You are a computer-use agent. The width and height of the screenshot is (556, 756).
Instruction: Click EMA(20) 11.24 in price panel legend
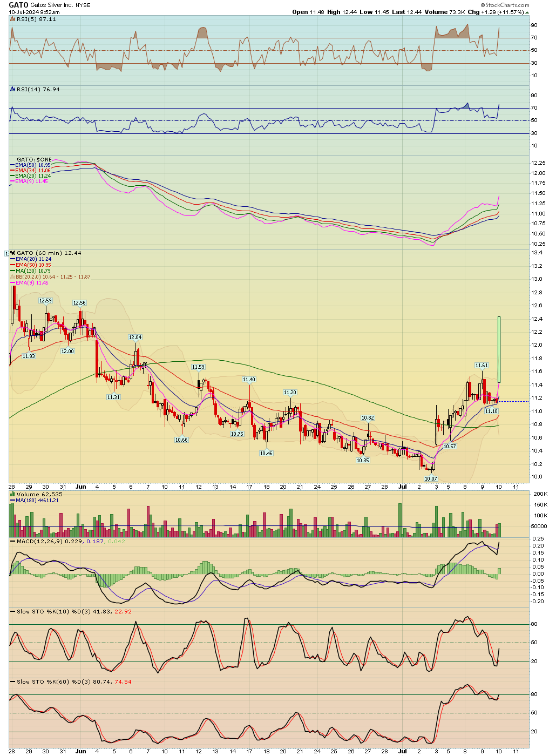click(x=33, y=259)
